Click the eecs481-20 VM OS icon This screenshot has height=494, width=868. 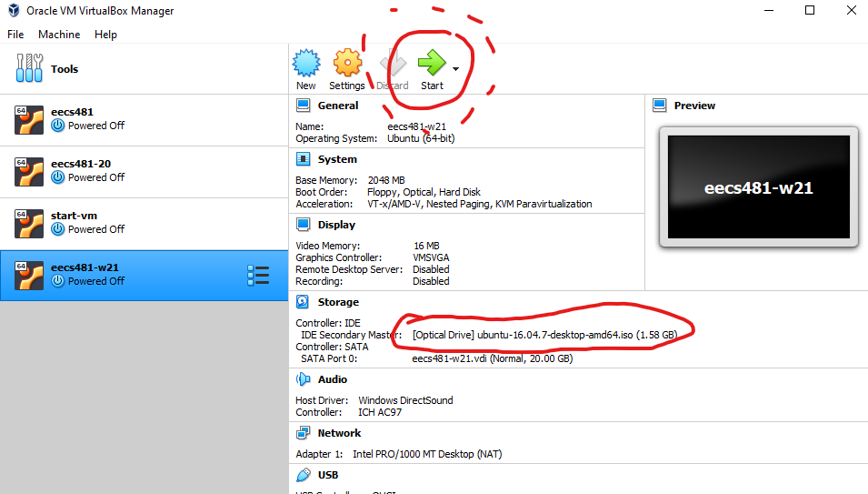pyautogui.click(x=29, y=172)
